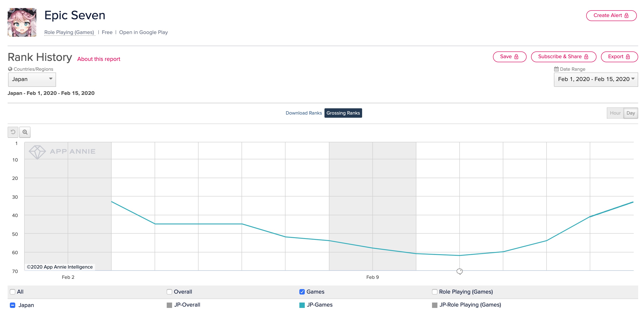Click the Open in Google Play link
Image resolution: width=644 pixels, height=320 pixels.
click(143, 32)
